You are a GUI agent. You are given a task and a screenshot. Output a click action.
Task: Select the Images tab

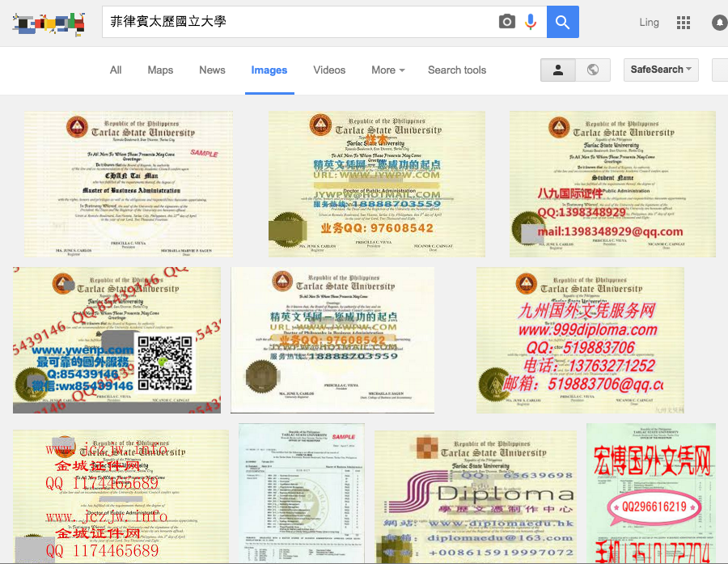(x=269, y=70)
